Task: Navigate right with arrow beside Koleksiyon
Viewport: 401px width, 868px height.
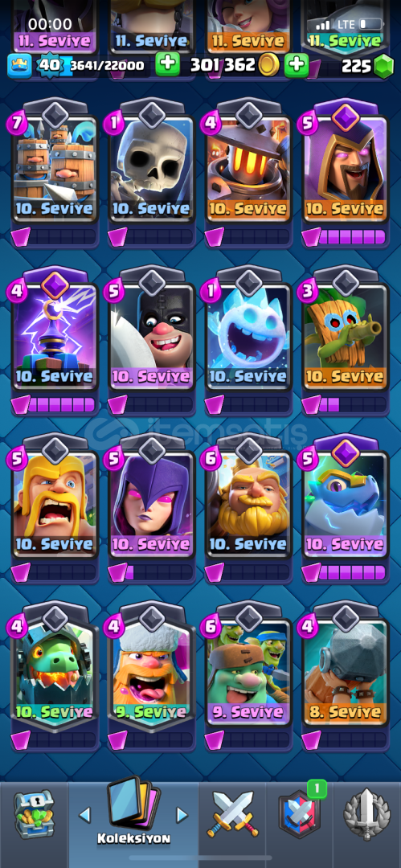Action: coord(182,815)
